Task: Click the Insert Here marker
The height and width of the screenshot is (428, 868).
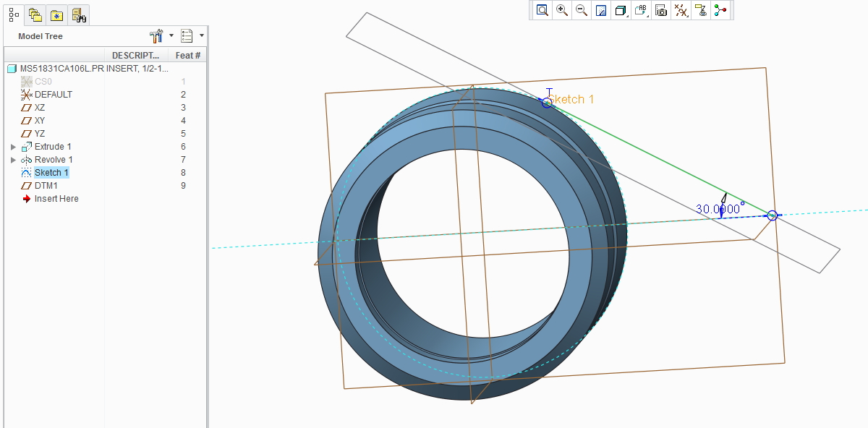Action: pos(50,199)
